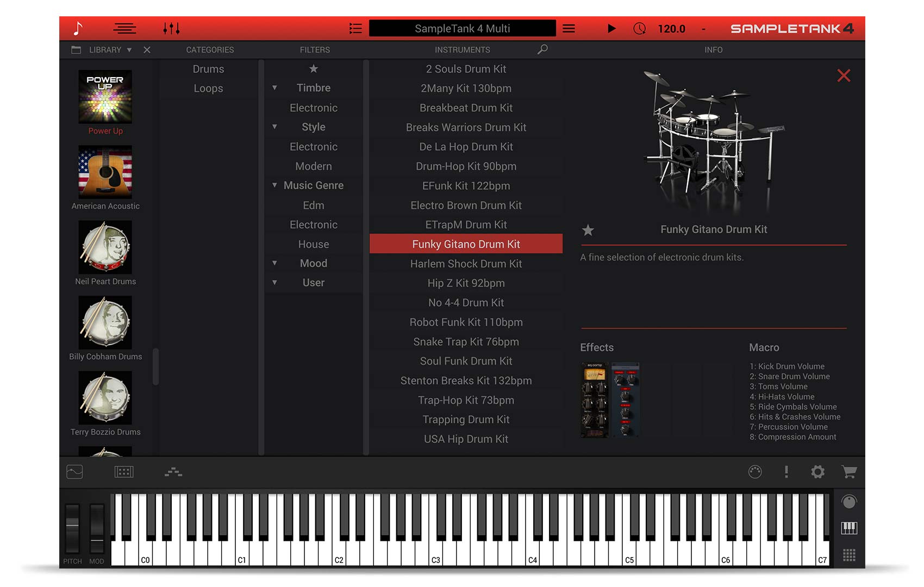The width and height of the screenshot is (924, 587).
Task: Open the settings gear icon
Action: [x=817, y=472]
